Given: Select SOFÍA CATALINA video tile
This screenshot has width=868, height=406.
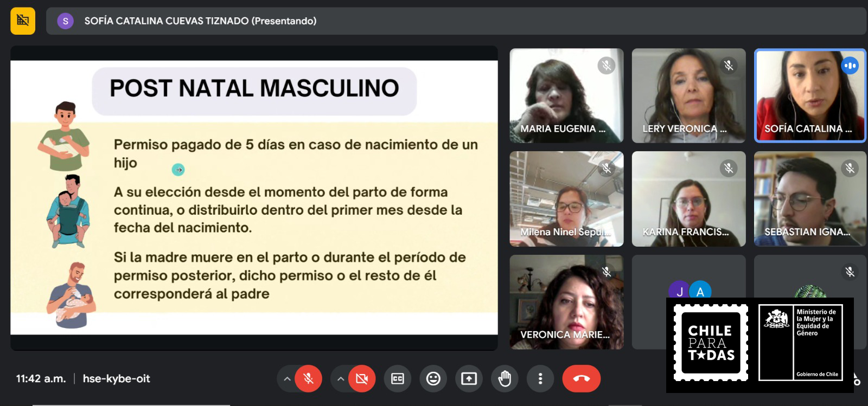Looking at the screenshot, I should point(810,95).
